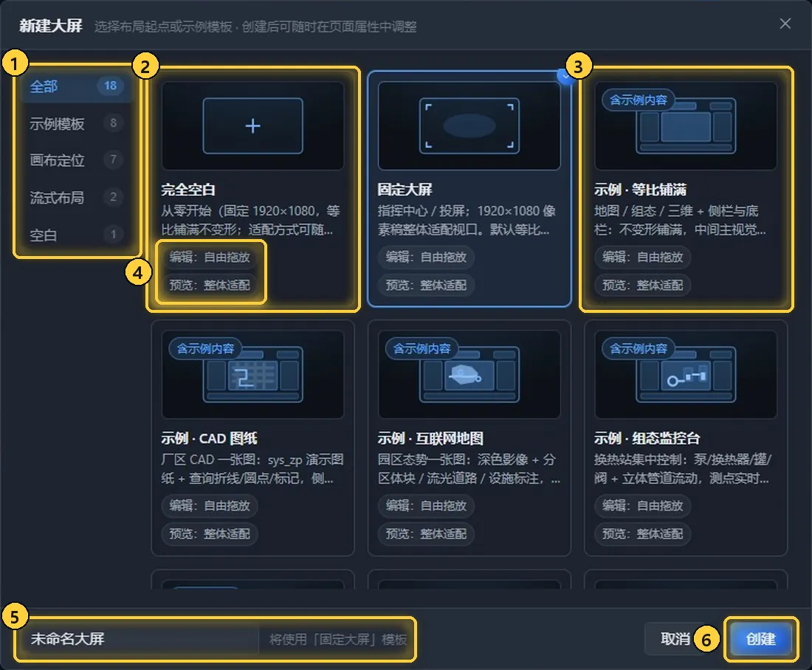The height and width of the screenshot is (670, 812).
Task: Click 编辑: 自由拖放 tag in 互联网地图 card
Action: (x=426, y=505)
